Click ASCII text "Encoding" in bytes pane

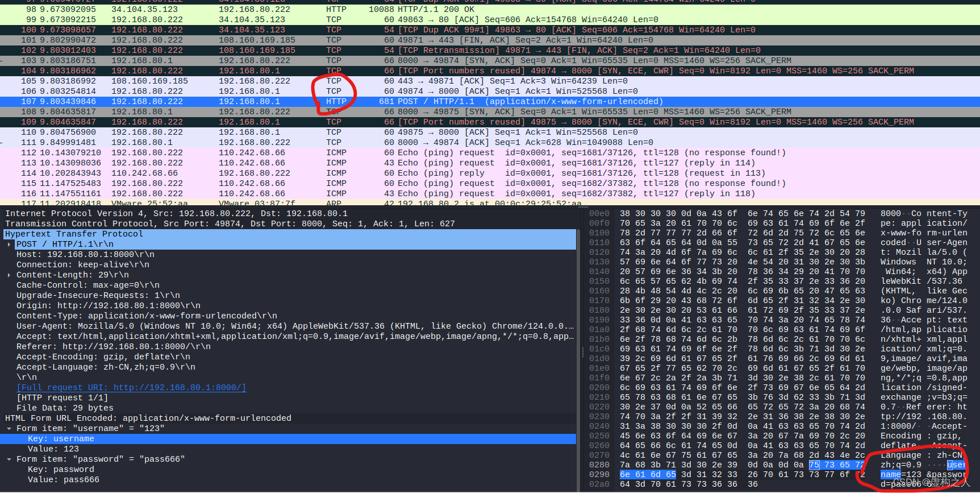(x=901, y=436)
